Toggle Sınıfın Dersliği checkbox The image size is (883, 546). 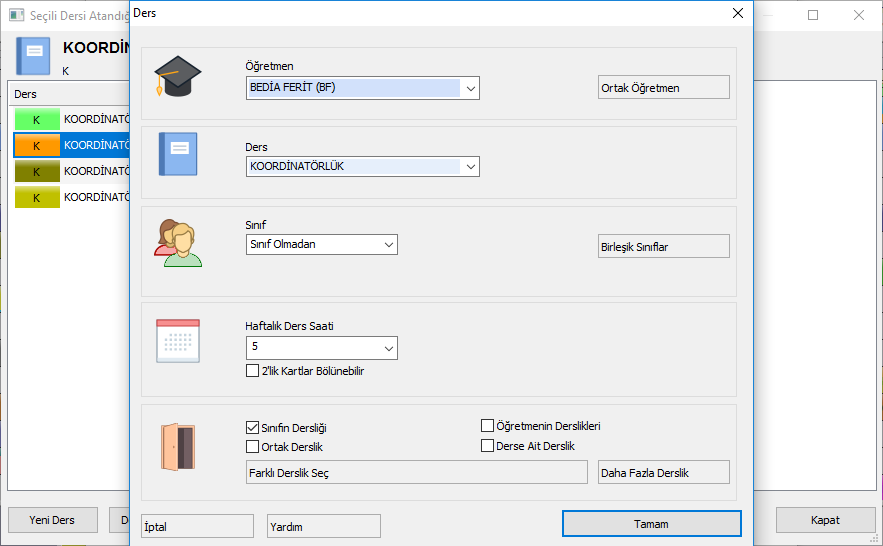[x=253, y=426]
